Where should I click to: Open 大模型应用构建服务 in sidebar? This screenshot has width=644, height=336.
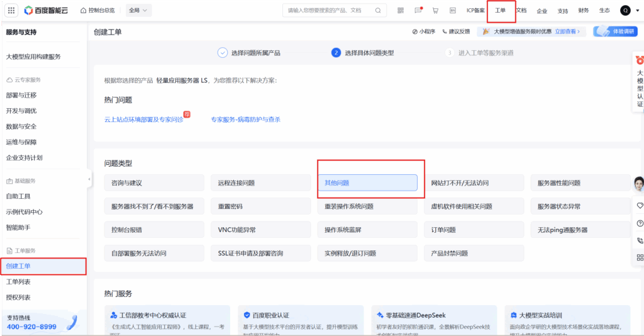(33, 57)
